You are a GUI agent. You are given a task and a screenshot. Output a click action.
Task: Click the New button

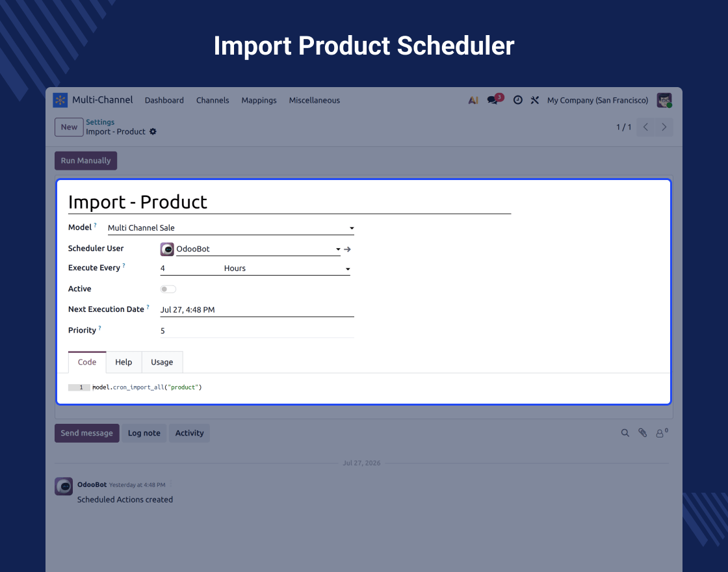click(69, 127)
